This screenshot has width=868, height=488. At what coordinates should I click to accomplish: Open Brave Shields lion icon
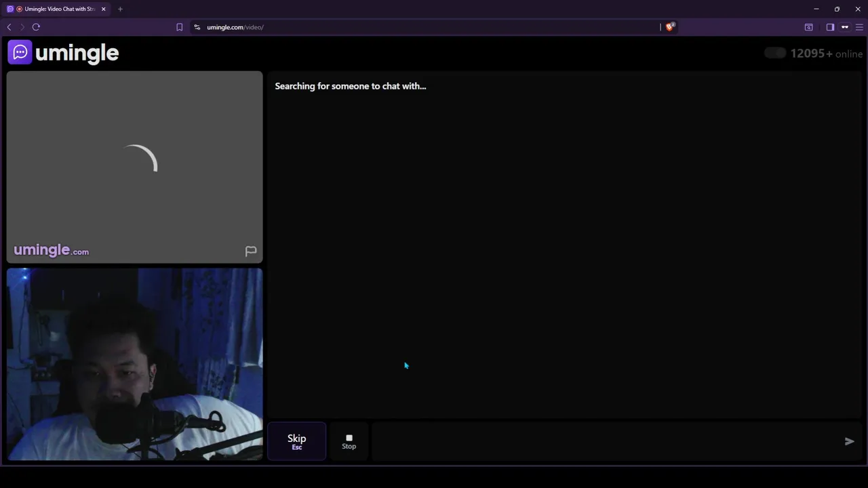click(x=670, y=27)
